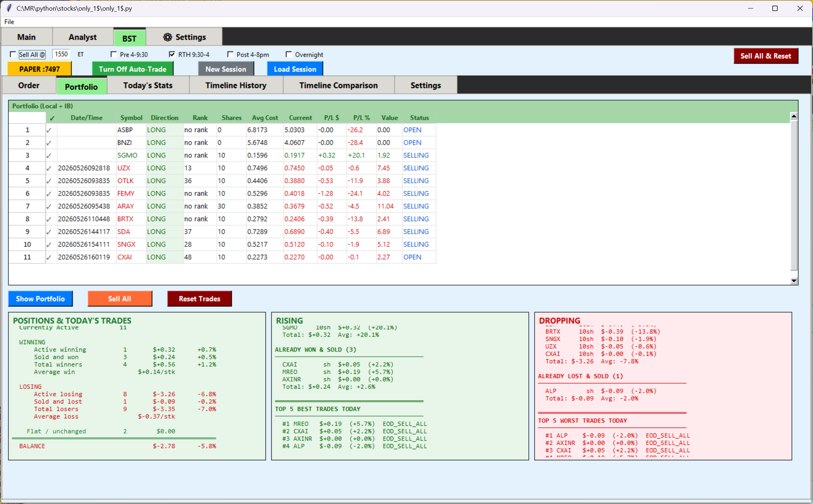The height and width of the screenshot is (504, 813).
Task: Click the ALREADY LOST & SOLD (1) heading
Action: 580,376
